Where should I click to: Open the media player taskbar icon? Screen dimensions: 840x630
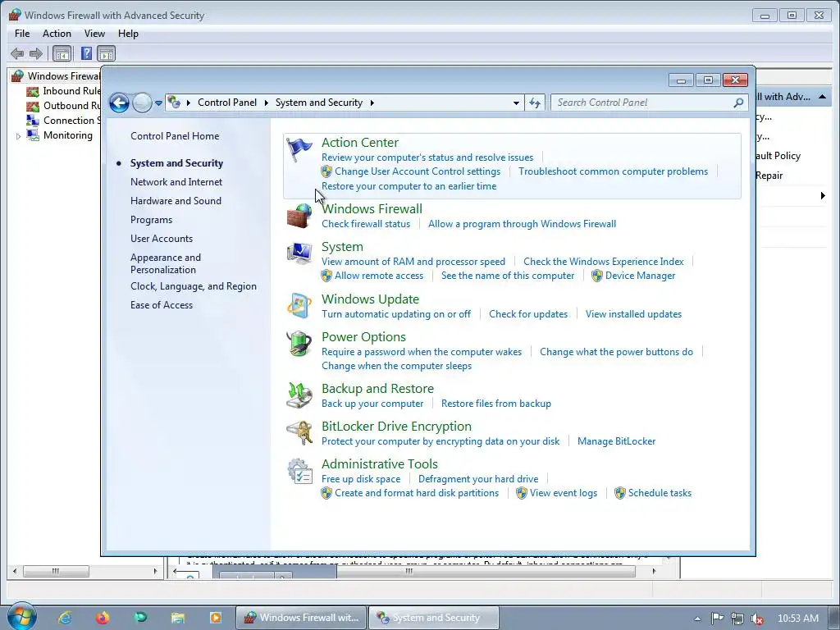(216, 618)
